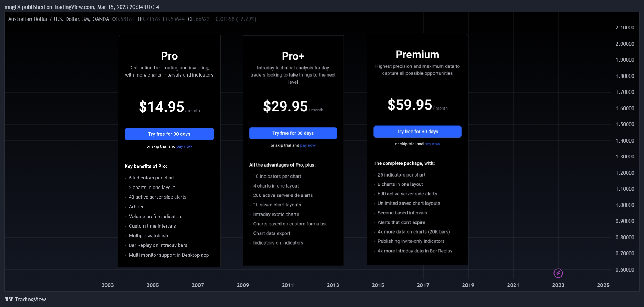Click 'Second-based intervals' feature
Viewport: 644px width, 307px height.
pos(402,213)
